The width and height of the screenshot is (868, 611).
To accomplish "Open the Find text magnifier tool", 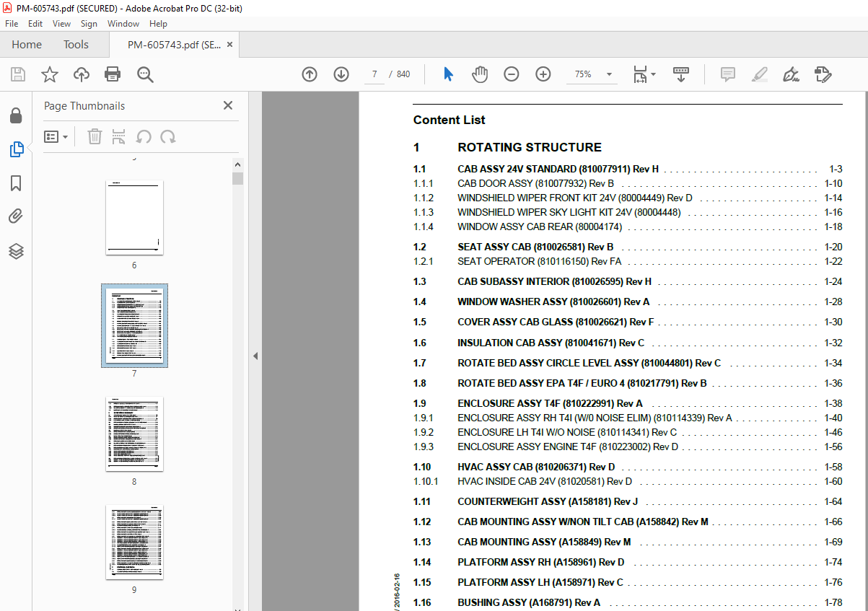I will (145, 74).
